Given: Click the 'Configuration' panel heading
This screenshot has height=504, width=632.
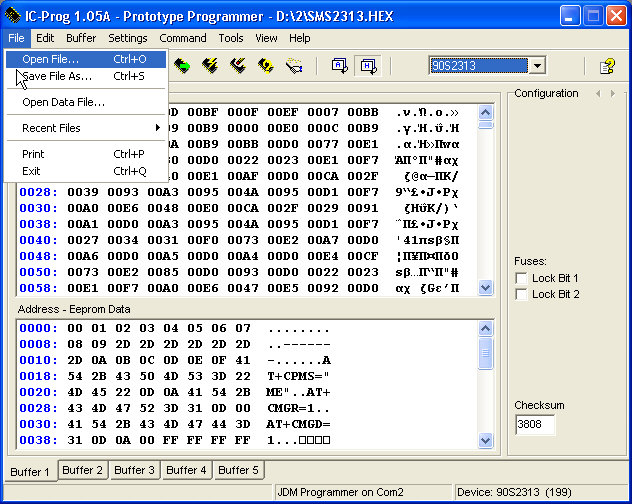Looking at the screenshot, I should click(546, 93).
